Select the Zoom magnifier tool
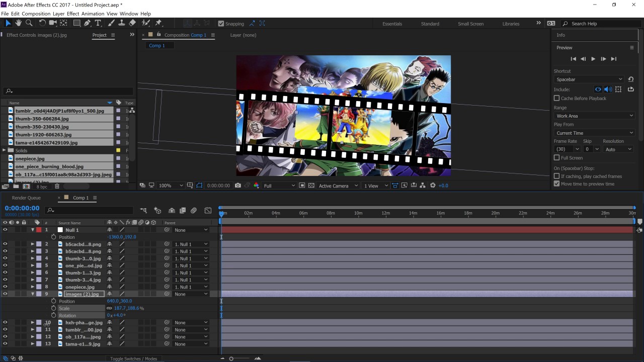The image size is (644, 362). [x=29, y=23]
